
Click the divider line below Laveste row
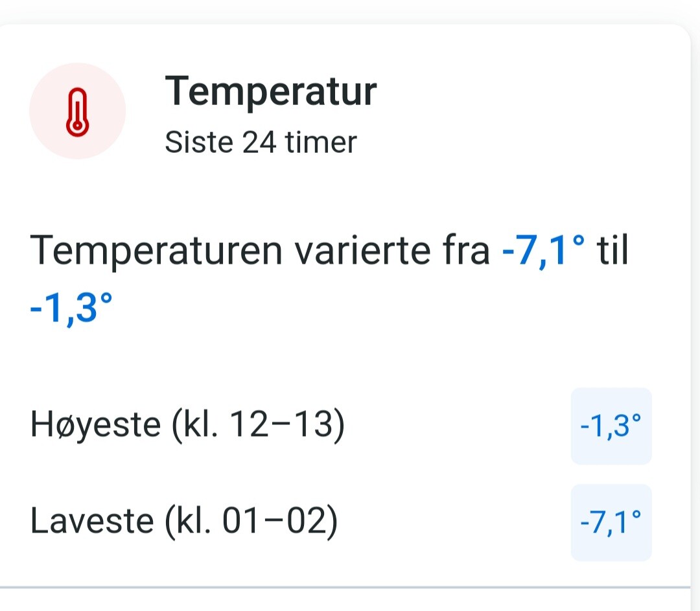click(345, 587)
